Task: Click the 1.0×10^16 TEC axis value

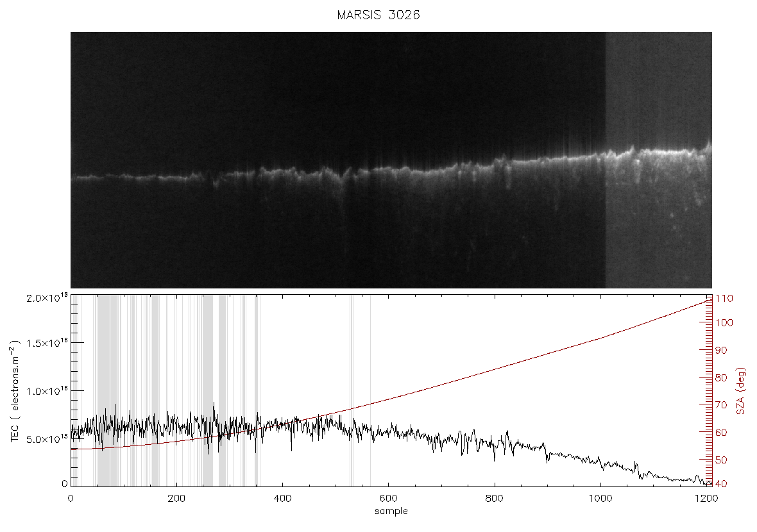Action: pos(47,391)
